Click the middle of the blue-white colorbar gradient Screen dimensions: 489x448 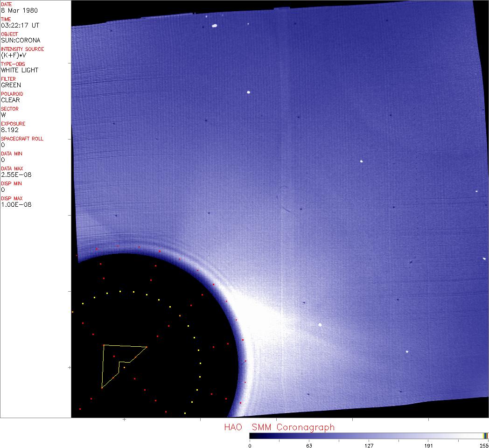point(366,435)
